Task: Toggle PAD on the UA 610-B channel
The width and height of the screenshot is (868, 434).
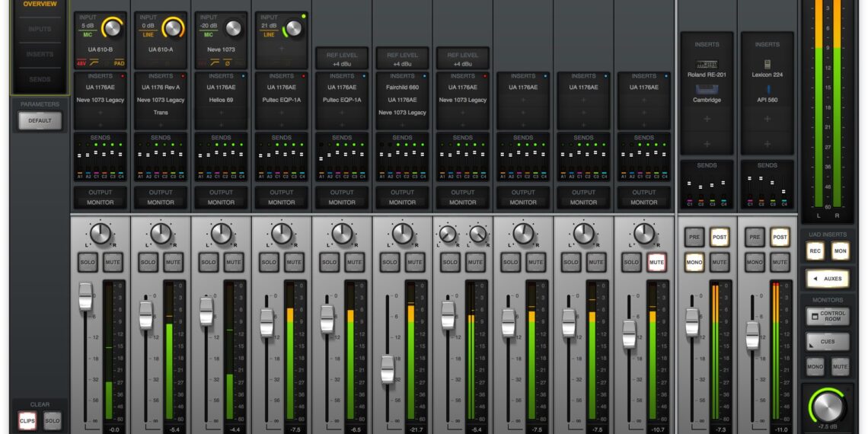Action: (119, 63)
